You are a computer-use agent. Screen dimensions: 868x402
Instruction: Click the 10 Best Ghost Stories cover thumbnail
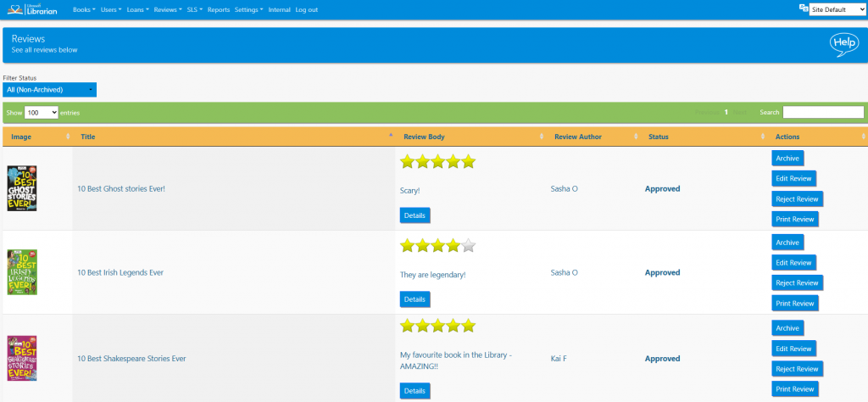(22, 188)
